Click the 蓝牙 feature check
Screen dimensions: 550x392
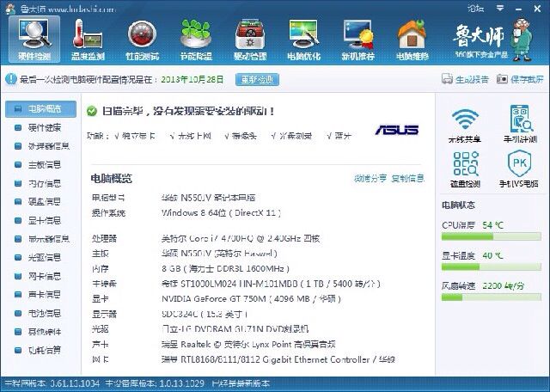339,136
